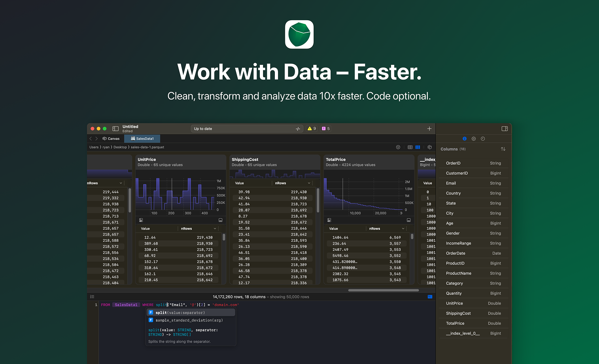Select the ProductName column row

pos(474,273)
